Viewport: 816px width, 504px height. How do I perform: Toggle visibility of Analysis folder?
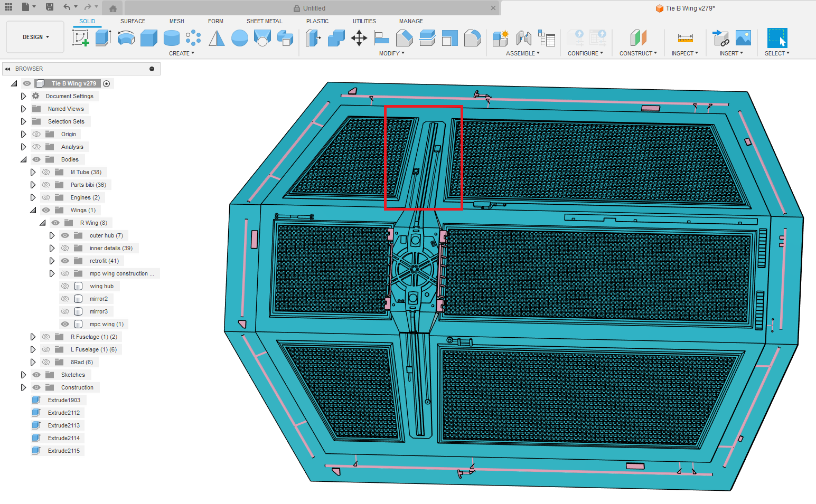36,147
